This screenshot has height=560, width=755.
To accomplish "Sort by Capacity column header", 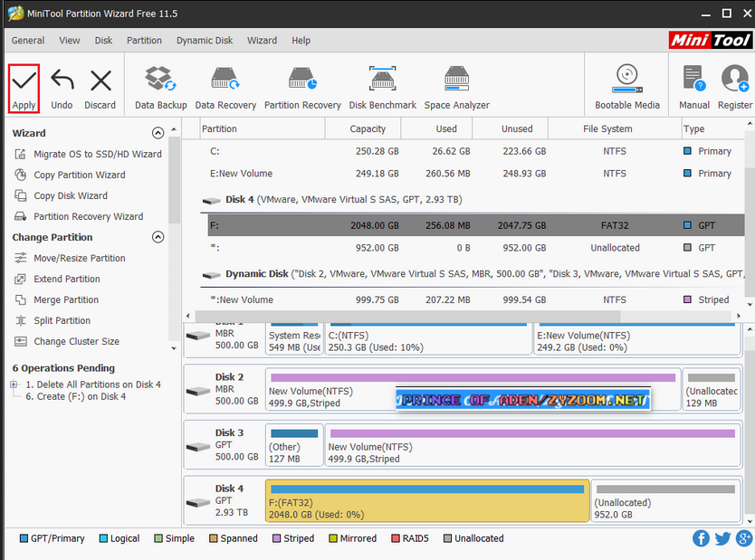I will 363,128.
